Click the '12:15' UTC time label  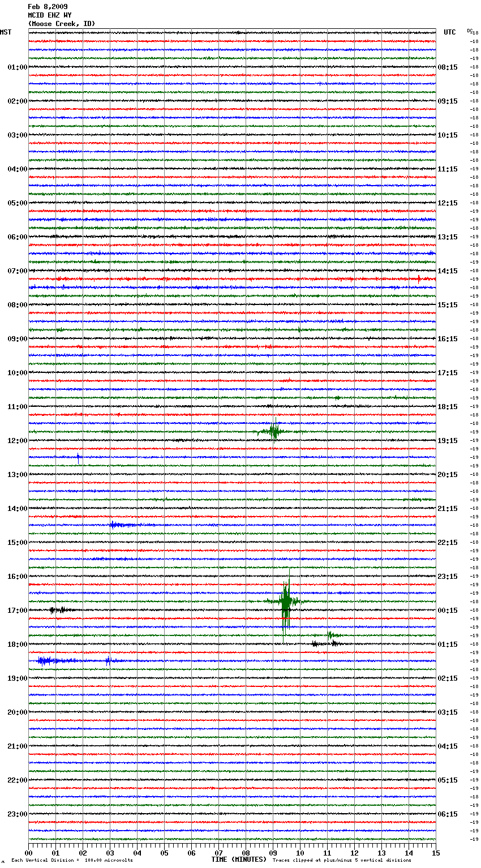tap(448, 203)
